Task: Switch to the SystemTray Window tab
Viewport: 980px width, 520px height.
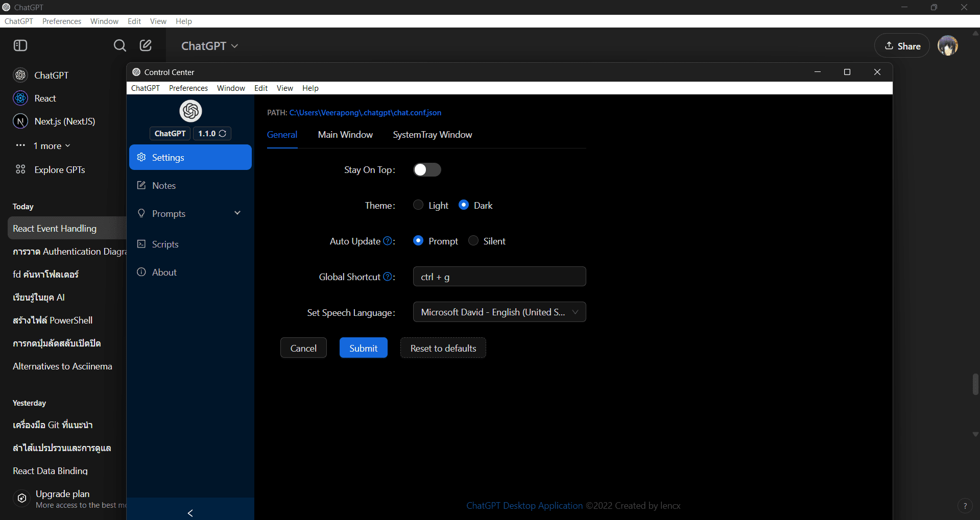Action: click(432, 134)
